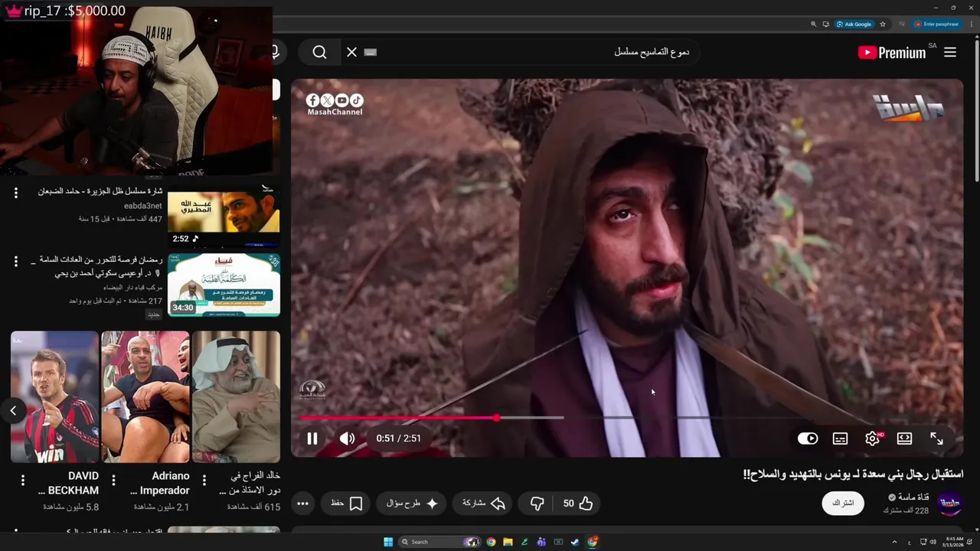This screenshot has height=551, width=980.
Task: Clear the search box with the X
Action: click(x=351, y=52)
